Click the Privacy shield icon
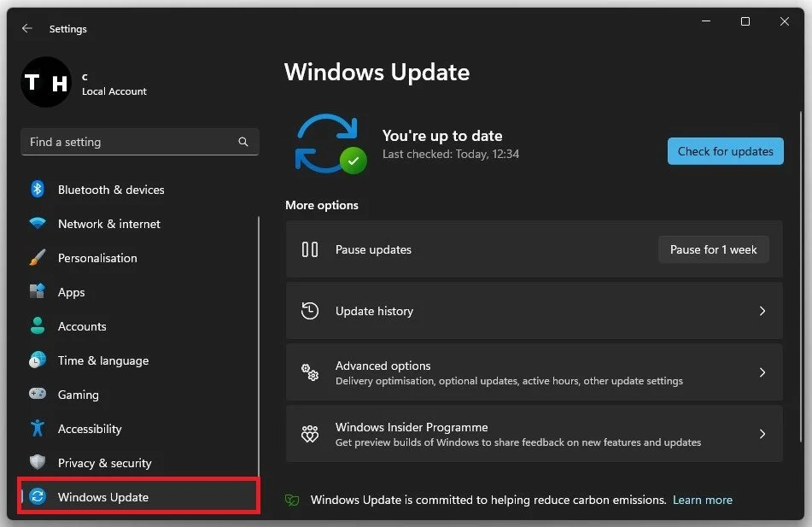The height and width of the screenshot is (527, 812). [x=38, y=462]
